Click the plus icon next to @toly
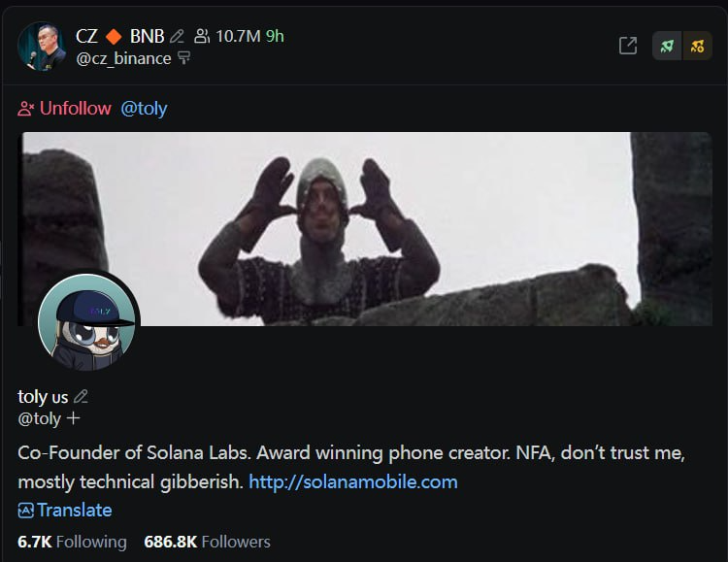The height and width of the screenshot is (562, 728). 74,419
